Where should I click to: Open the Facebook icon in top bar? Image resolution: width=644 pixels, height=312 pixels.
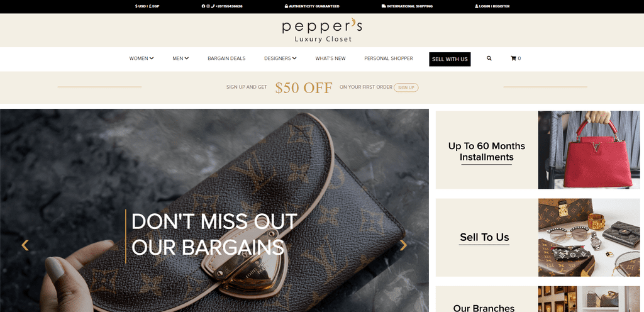click(203, 6)
